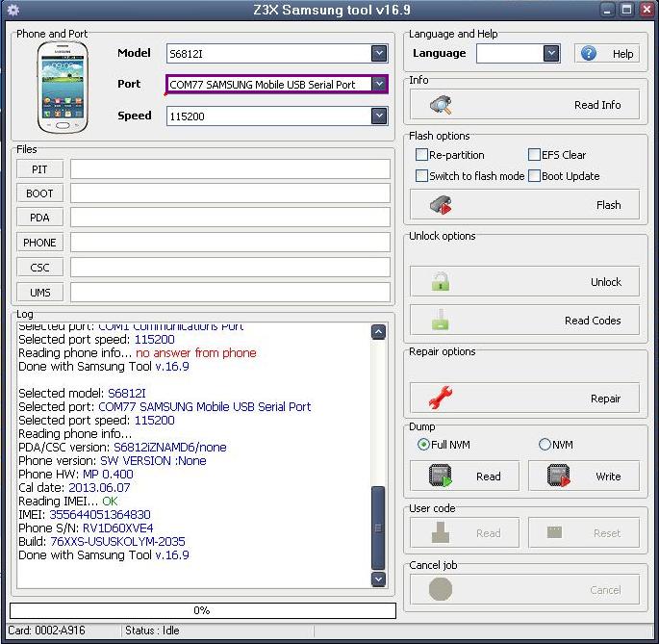Viewport: 659px width, 644px height.
Task: Open the Port dropdown arrow
Action: pos(379,84)
